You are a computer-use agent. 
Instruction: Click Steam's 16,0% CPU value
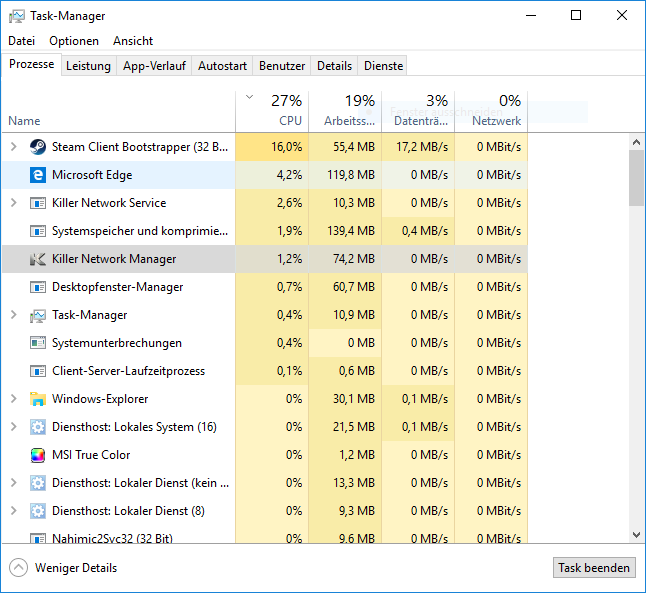click(287, 147)
